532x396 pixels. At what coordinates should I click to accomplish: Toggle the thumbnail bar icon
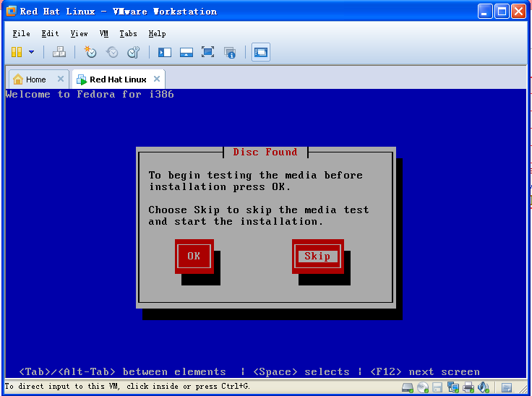tap(186, 52)
